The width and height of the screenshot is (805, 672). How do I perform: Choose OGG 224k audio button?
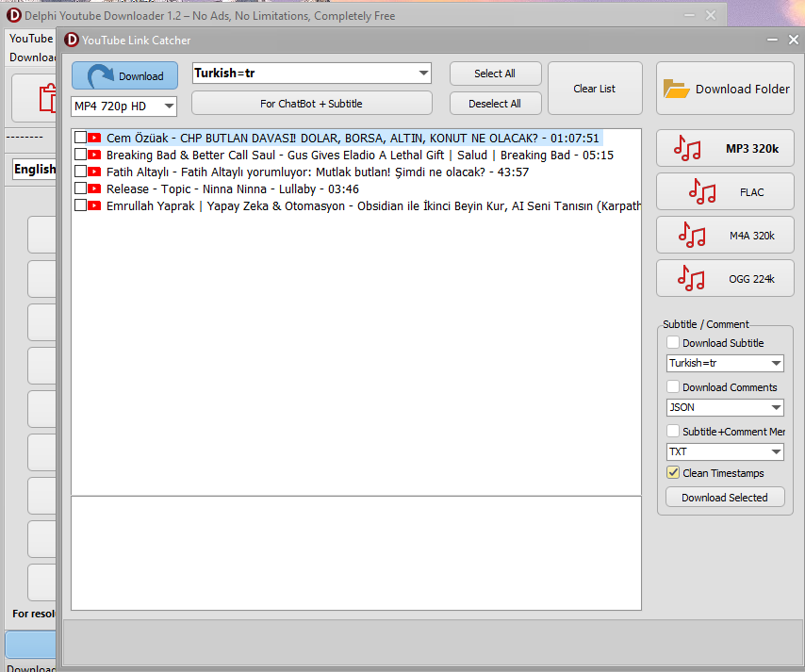click(x=725, y=279)
